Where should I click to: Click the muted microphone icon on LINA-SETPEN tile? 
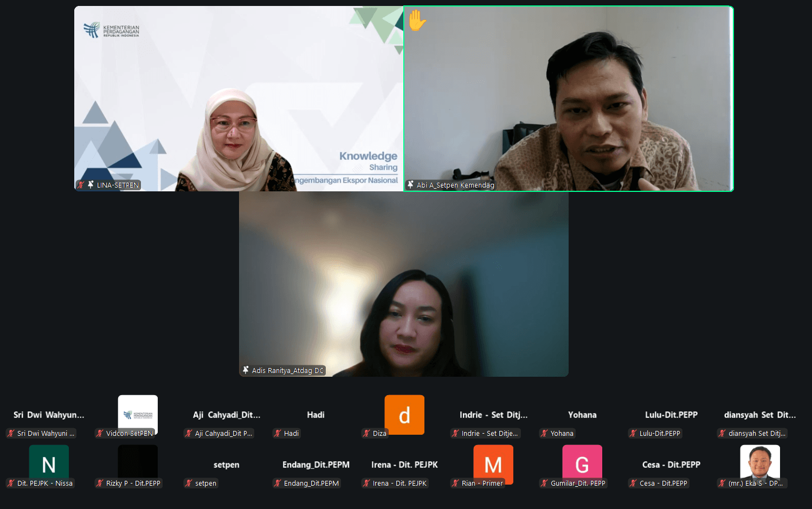click(x=81, y=185)
